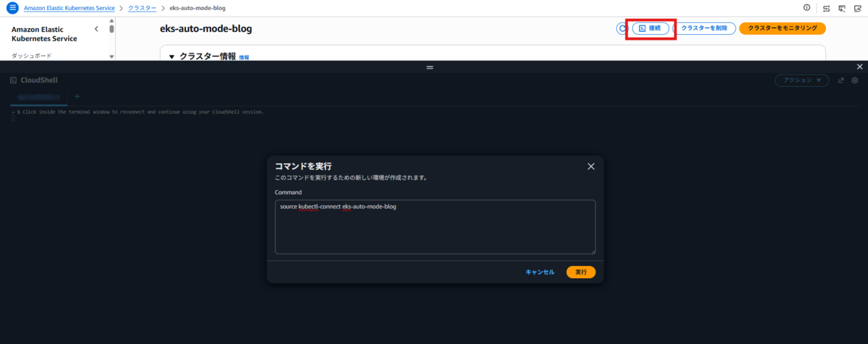Viewport: 868px width, 344px height.
Task: Add a new CloudShell tab with plus
Action: [x=77, y=96]
